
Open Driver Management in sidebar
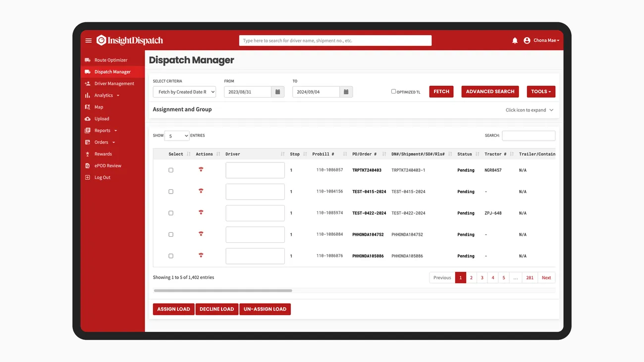(x=114, y=84)
